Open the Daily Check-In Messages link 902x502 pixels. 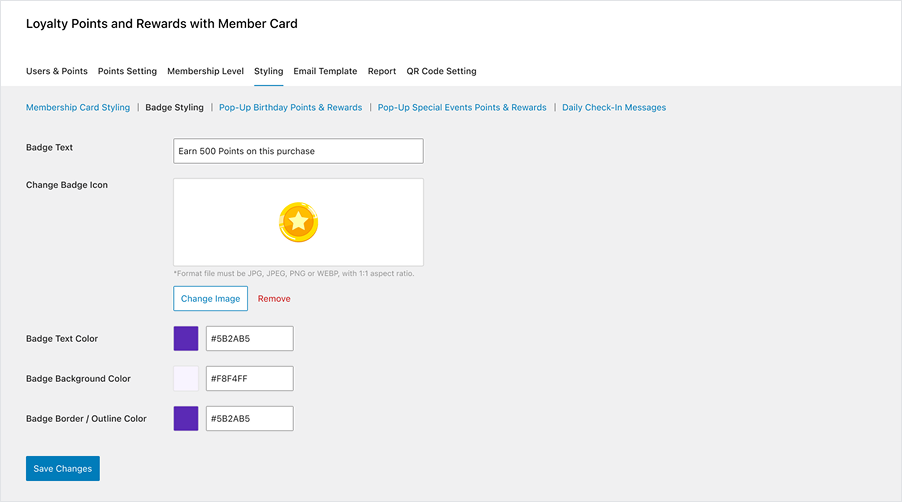(x=614, y=108)
